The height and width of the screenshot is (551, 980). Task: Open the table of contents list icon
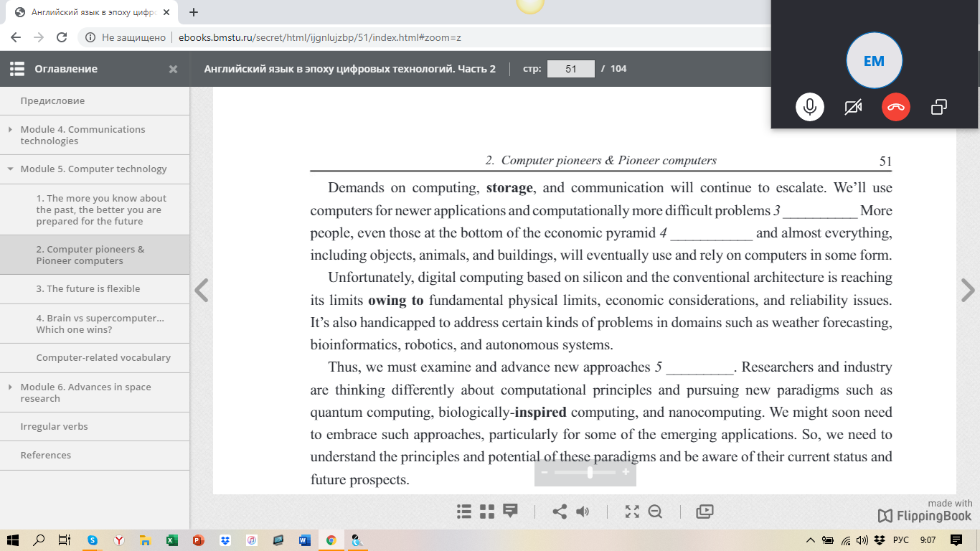(x=464, y=512)
